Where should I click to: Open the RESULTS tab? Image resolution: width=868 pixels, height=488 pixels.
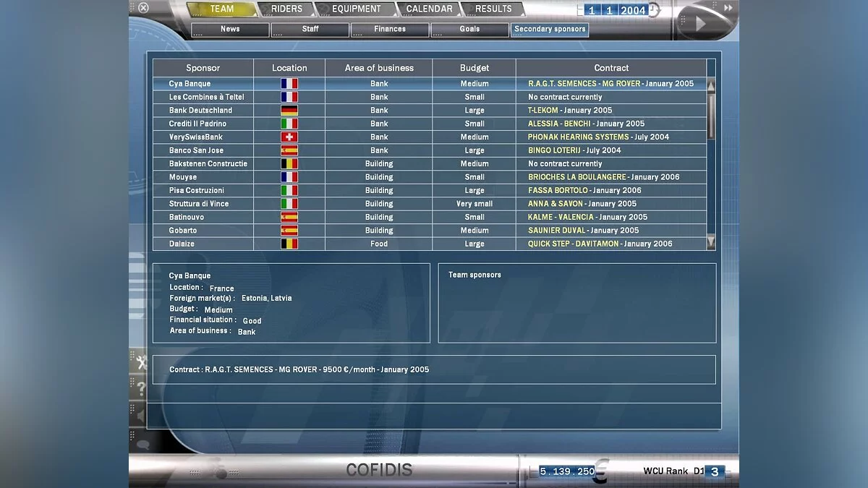pos(493,9)
